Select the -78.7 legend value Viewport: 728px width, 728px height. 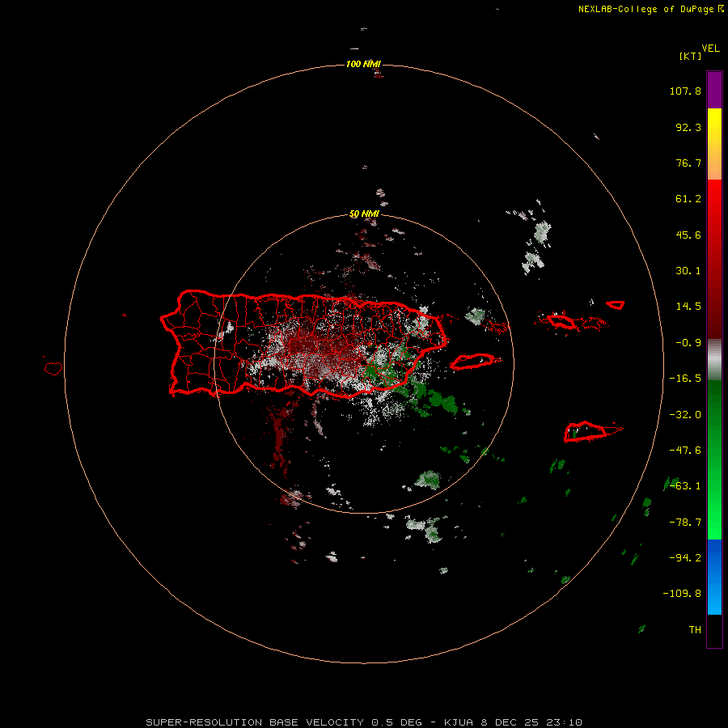pyautogui.click(x=685, y=523)
